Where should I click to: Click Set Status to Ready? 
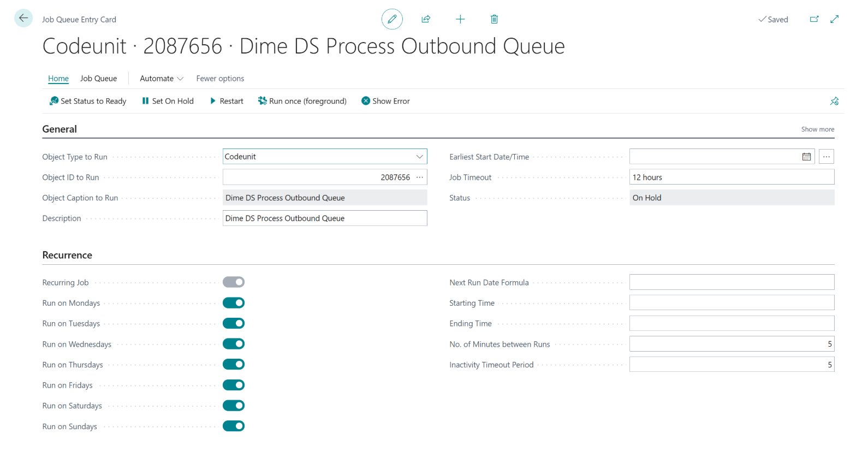coord(88,101)
